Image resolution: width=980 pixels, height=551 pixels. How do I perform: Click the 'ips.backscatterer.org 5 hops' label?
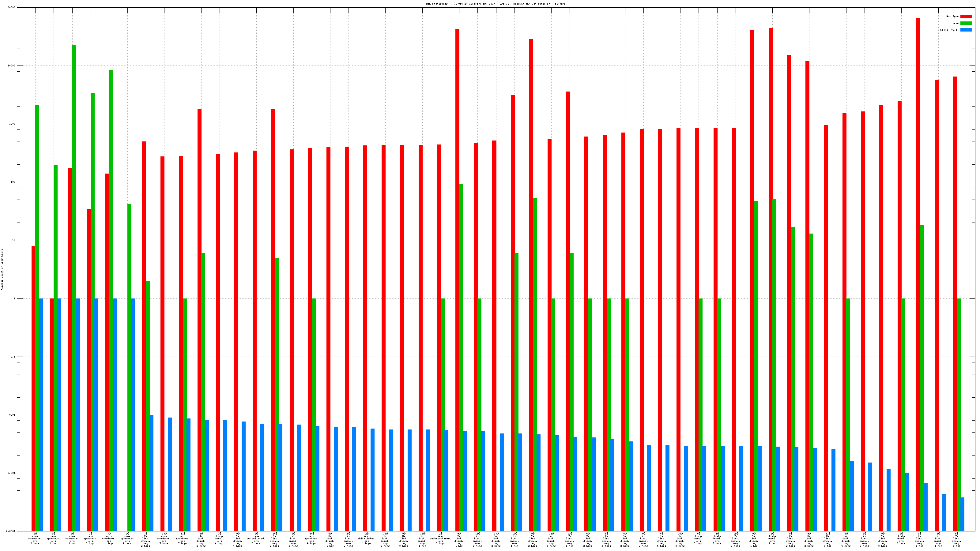(441, 539)
